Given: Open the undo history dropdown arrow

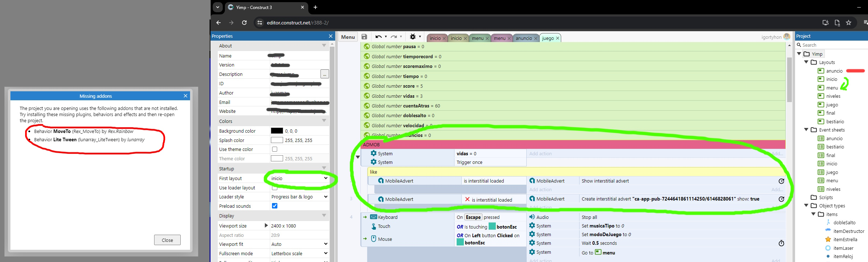Looking at the screenshot, I should (385, 37).
